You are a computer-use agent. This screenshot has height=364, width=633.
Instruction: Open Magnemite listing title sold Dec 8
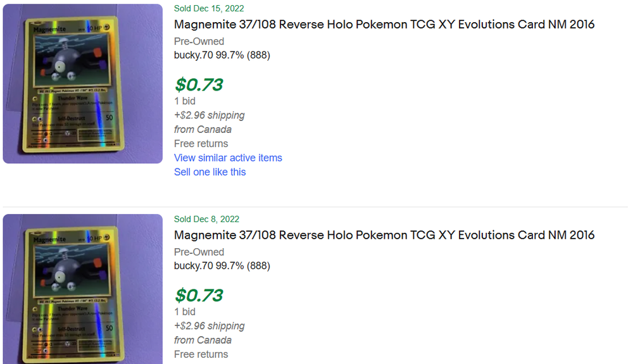(384, 235)
